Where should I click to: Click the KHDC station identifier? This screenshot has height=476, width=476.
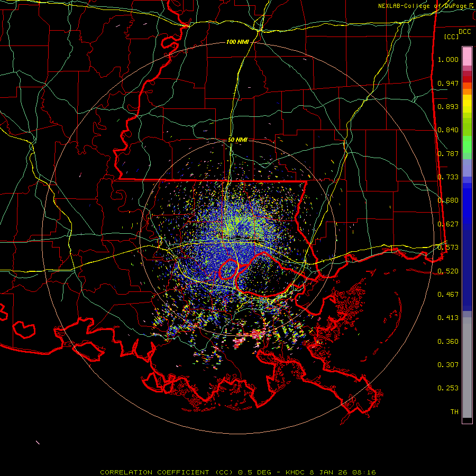[x=296, y=472]
